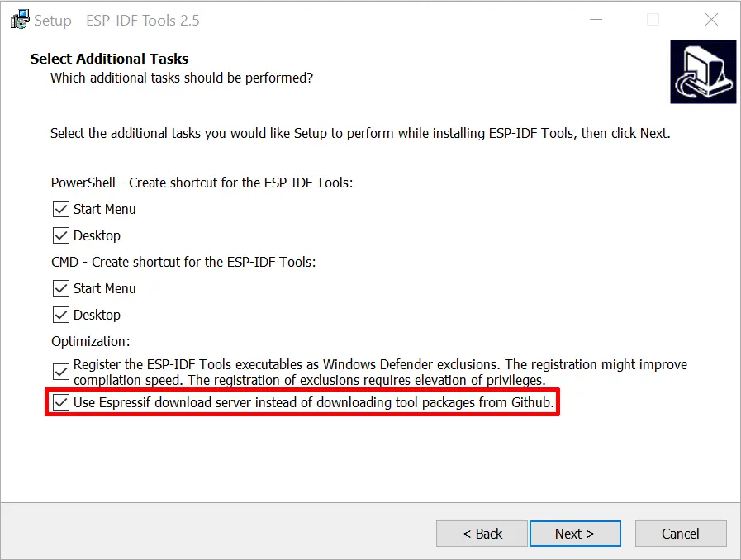Image resolution: width=741 pixels, height=560 pixels.
Task: Go to previous step with Back button
Action: (x=482, y=534)
